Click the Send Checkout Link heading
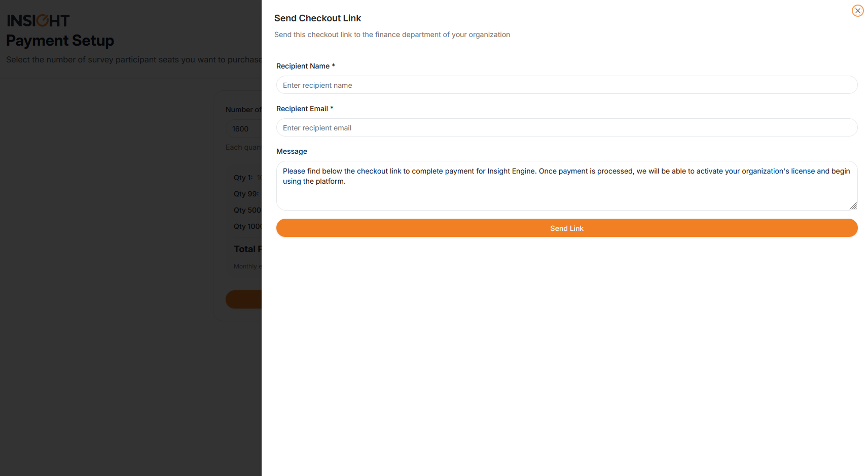868x476 pixels. coord(317,18)
